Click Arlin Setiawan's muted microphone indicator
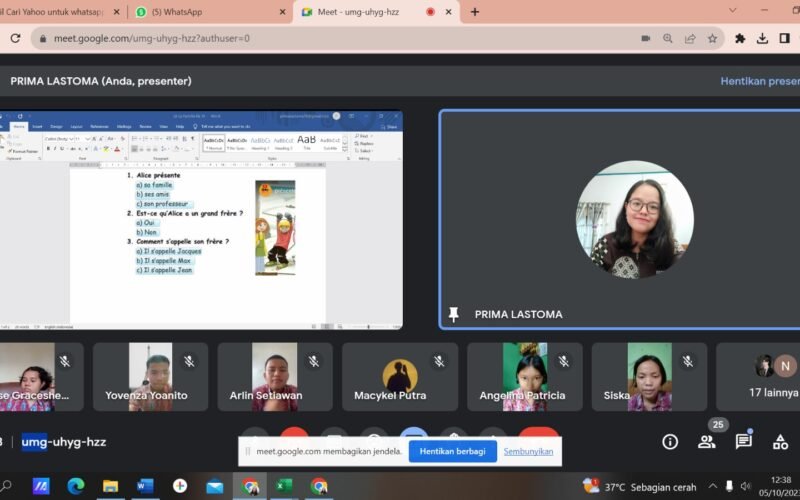Image resolution: width=800 pixels, height=500 pixels. point(313,361)
